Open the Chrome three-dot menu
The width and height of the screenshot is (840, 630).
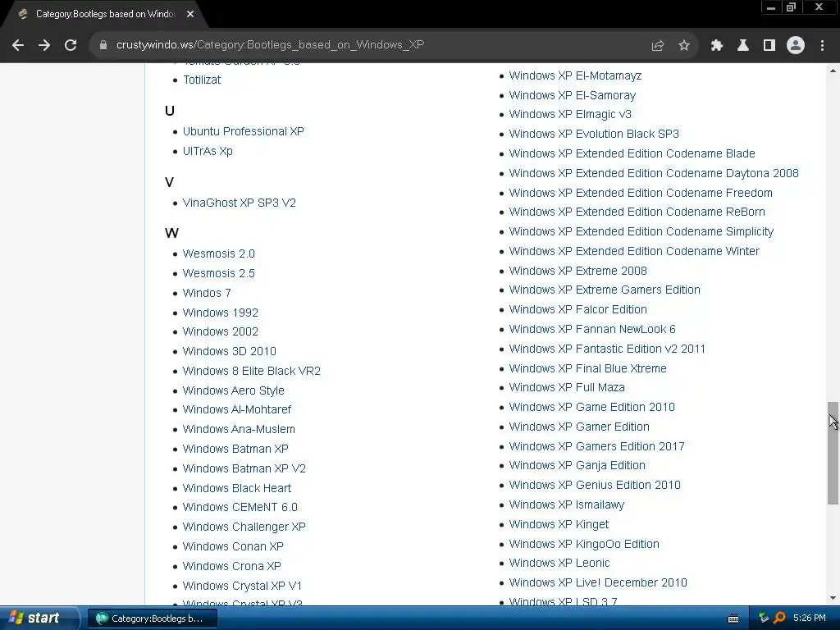point(822,46)
